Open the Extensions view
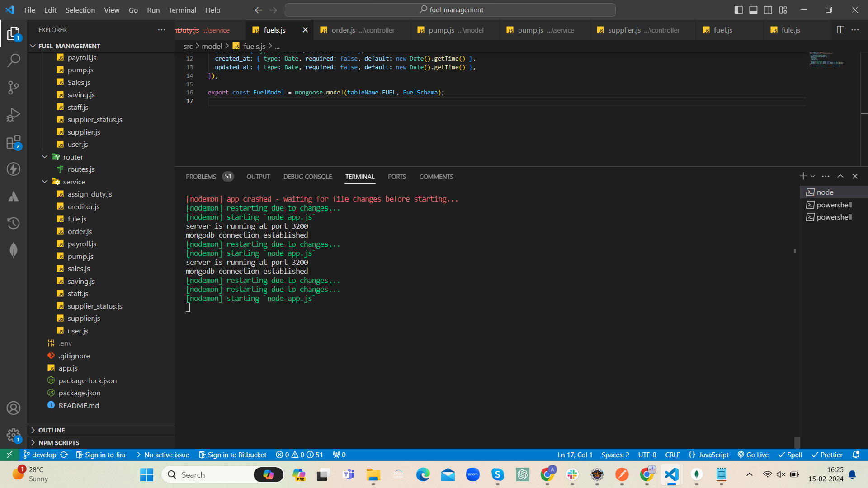 pos(14,142)
